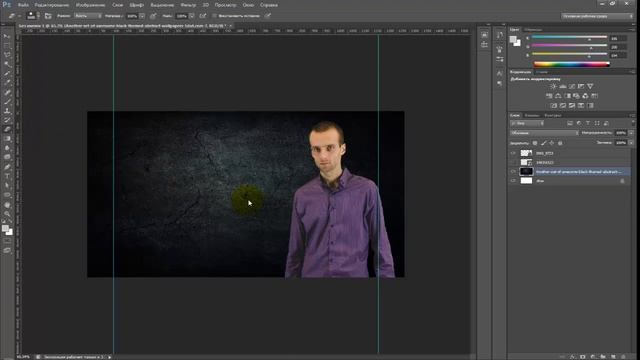Select the Hand tool
The width and height of the screenshot is (640, 360).
(x=7, y=204)
